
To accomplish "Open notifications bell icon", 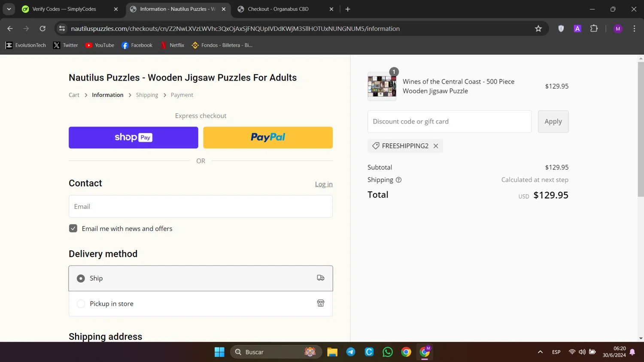I will [x=632, y=352].
